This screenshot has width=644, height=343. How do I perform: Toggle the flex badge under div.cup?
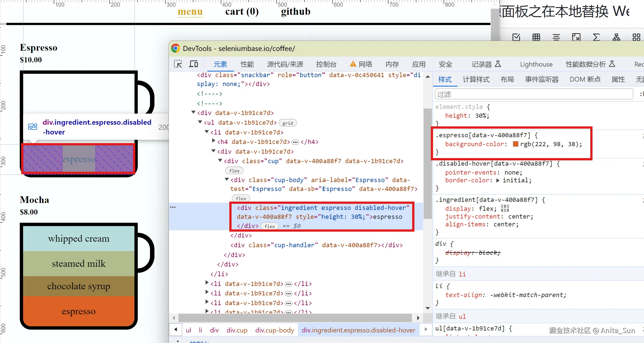click(234, 171)
